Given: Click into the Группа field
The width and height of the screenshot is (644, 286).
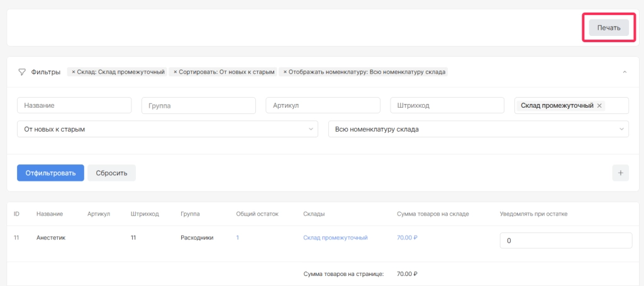Looking at the screenshot, I should 199,106.
